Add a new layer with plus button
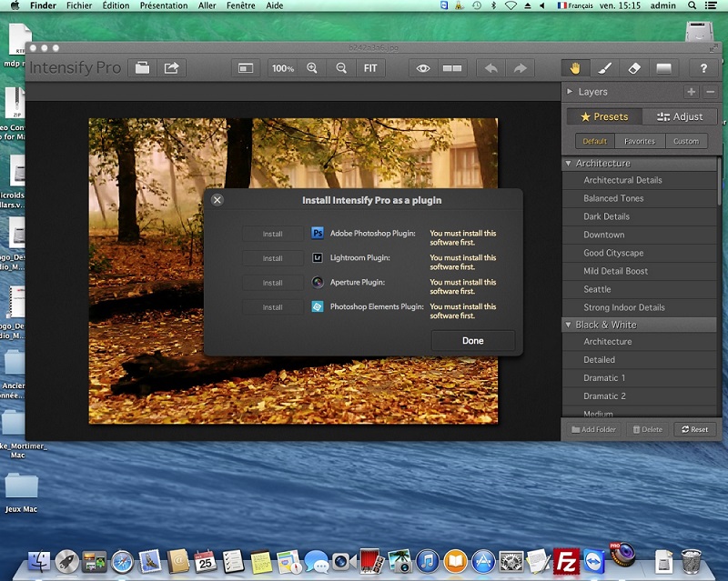 click(692, 92)
